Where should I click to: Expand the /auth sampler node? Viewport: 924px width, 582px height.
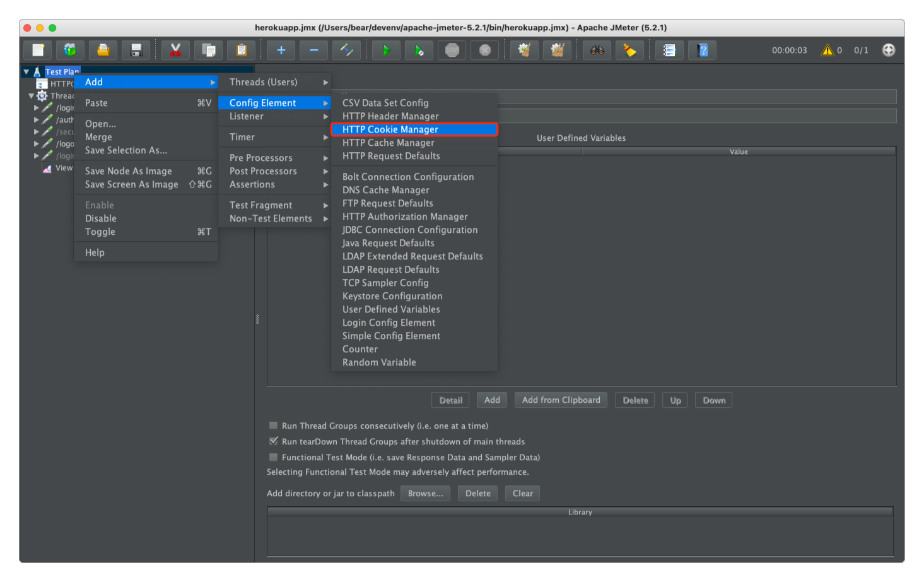click(x=36, y=120)
